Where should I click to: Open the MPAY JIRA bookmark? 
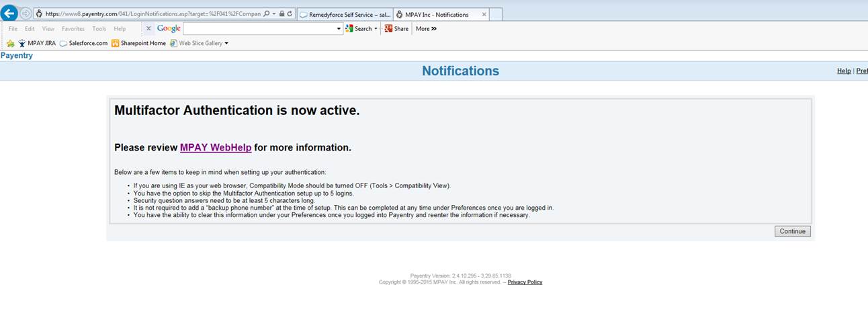(x=37, y=43)
